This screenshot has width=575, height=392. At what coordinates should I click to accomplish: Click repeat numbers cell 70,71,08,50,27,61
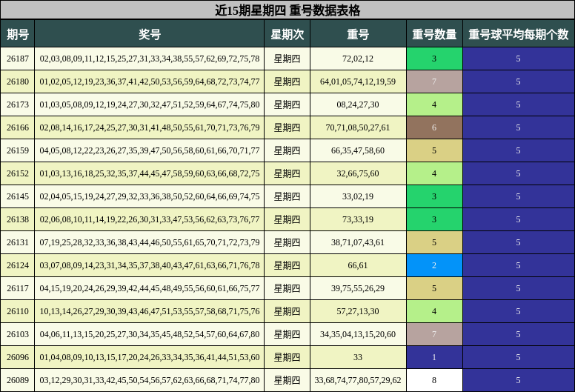tap(358, 127)
